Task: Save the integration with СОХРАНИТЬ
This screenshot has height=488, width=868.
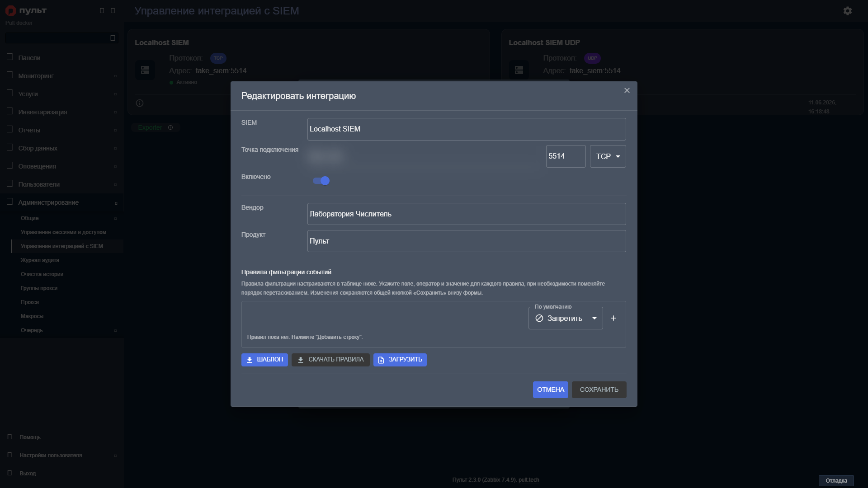Action: (x=599, y=389)
